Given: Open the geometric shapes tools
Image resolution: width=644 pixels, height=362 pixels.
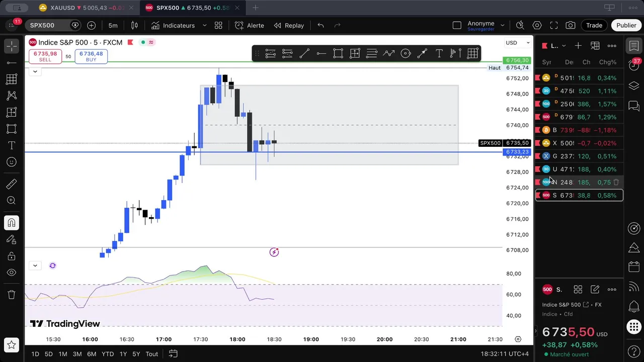Looking at the screenshot, I should [x=12, y=129].
